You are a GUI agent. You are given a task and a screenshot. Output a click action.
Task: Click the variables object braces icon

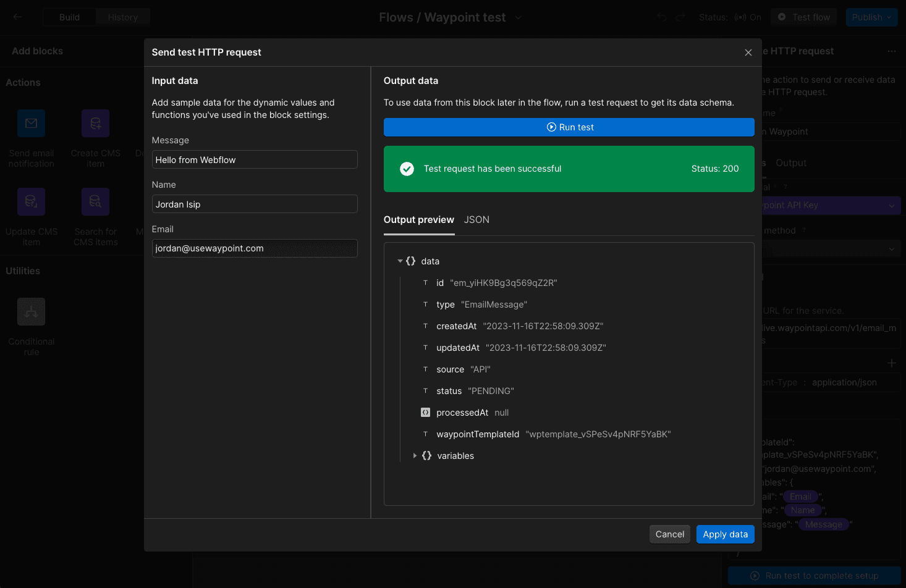(426, 456)
